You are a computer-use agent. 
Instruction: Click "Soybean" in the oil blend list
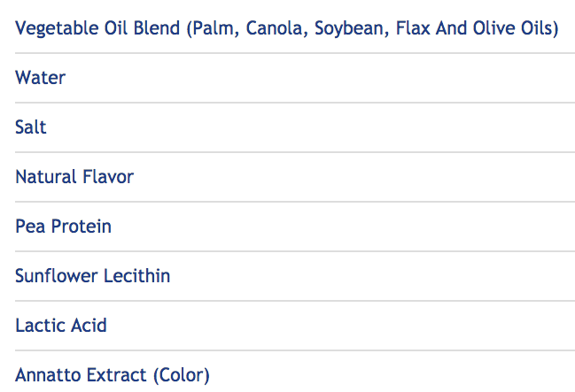tap(345, 28)
